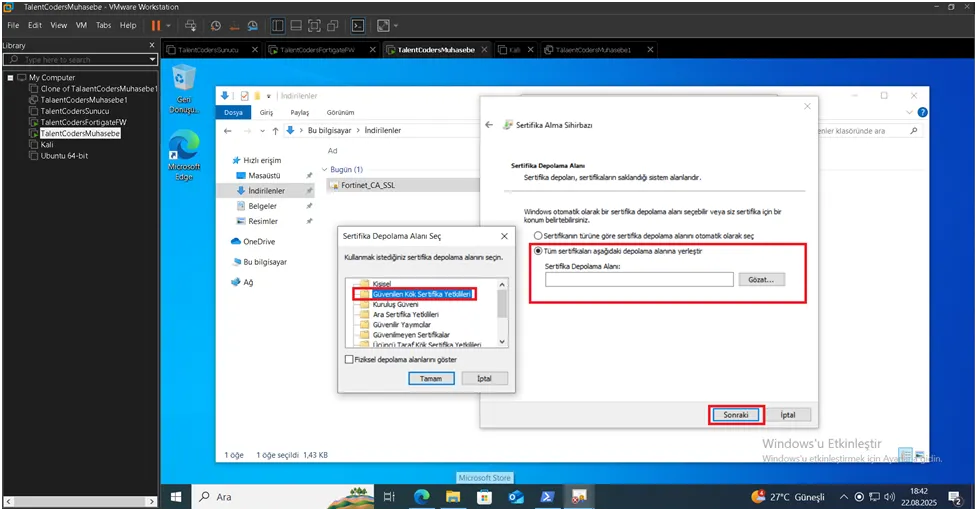Collapse the Bugün (1) group
This screenshot has width=977, height=511.
[x=325, y=170]
